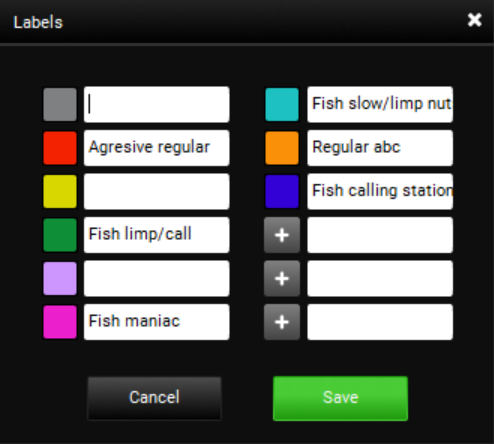Click the empty field beside yellow swatch
The image size is (494, 444).
pyautogui.click(x=157, y=192)
